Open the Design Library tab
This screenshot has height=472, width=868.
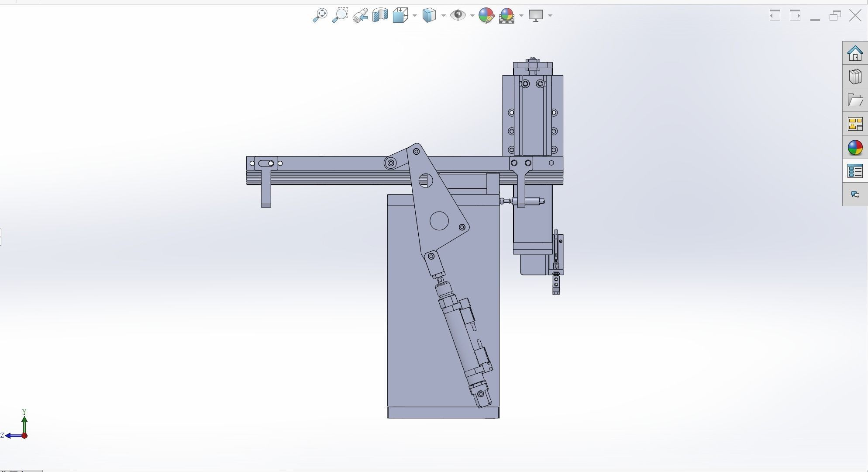(x=855, y=77)
